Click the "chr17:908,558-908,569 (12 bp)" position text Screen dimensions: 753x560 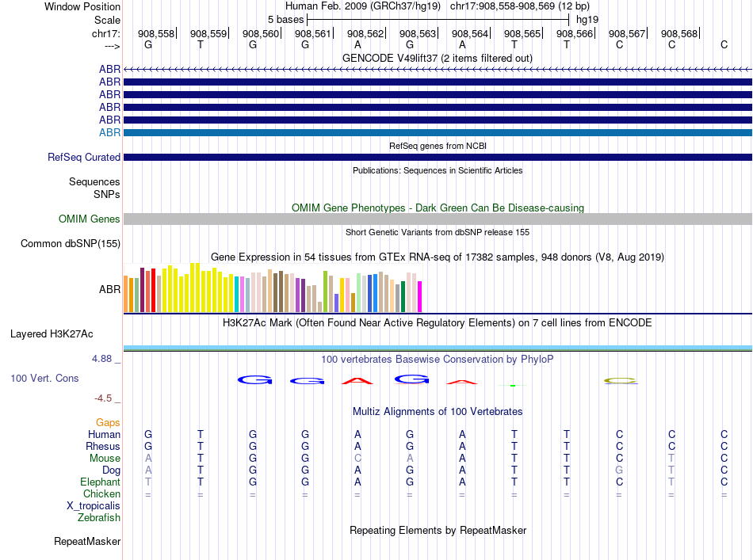[520, 6]
